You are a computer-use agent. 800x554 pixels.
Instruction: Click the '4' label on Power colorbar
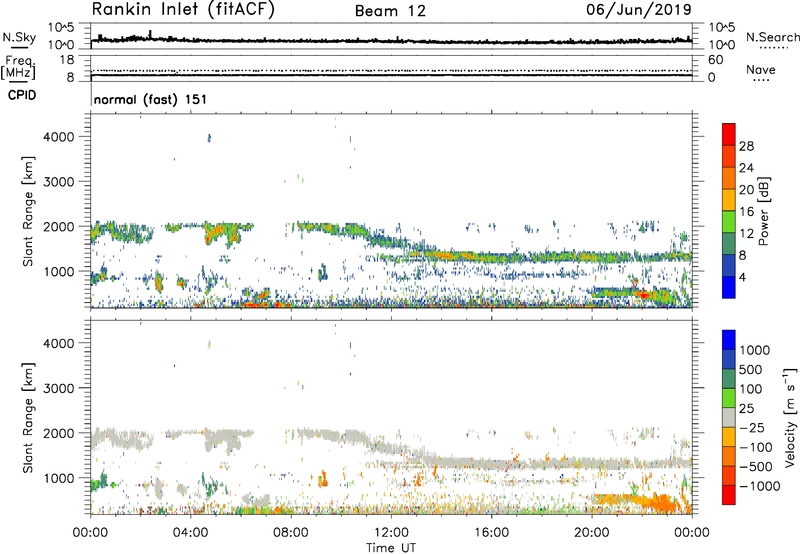coord(743,277)
